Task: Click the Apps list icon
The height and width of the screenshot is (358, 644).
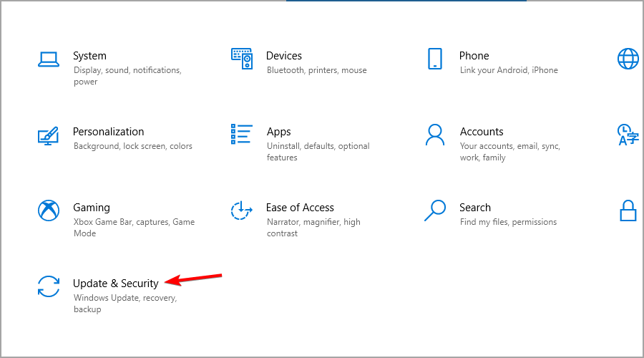Action: pos(242,134)
